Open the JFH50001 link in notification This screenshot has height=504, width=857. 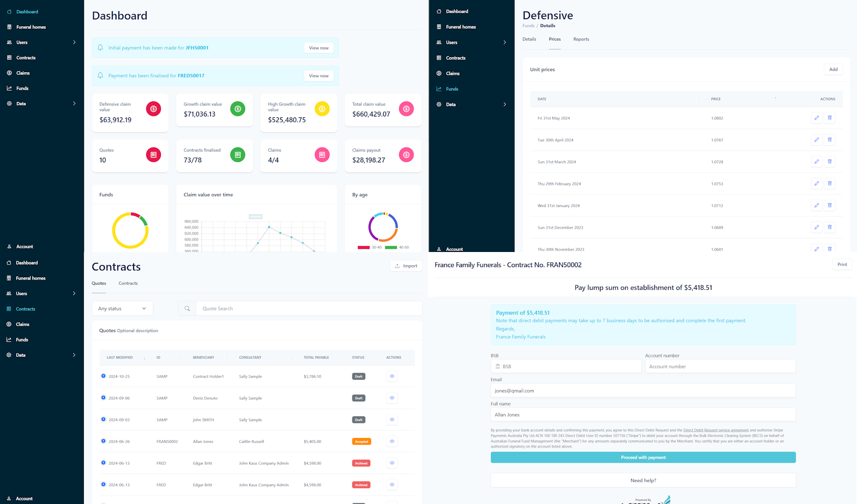(x=197, y=48)
